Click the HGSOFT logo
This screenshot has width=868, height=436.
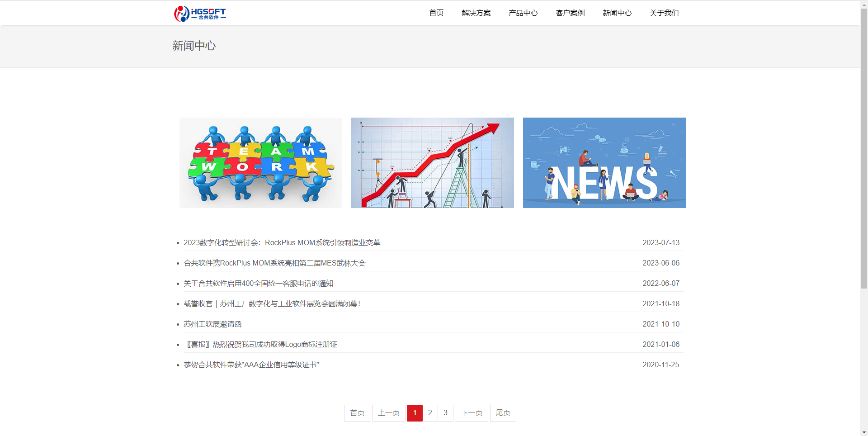coord(200,14)
